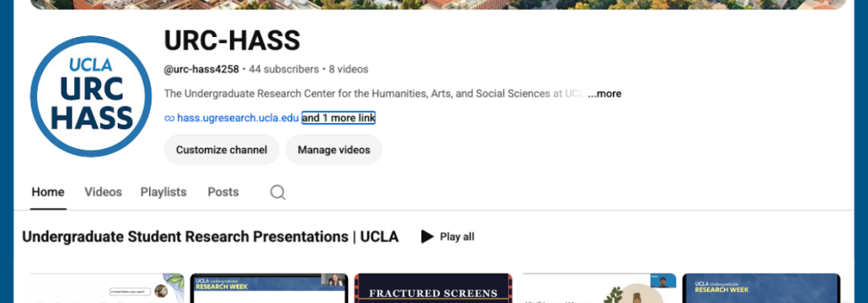
Task: Click the channel banner image at top
Action: pyautogui.click(x=438, y=4)
